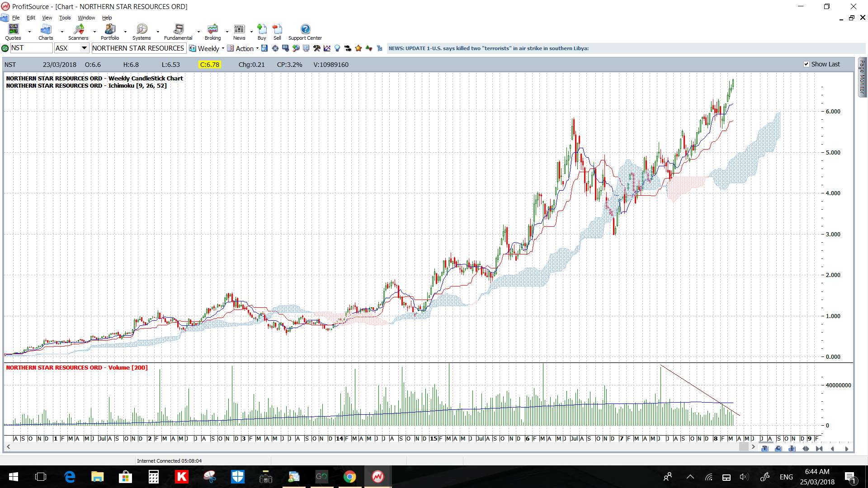The image size is (868, 488).
Task: Open File Explorer from the taskbar
Action: [x=97, y=477]
